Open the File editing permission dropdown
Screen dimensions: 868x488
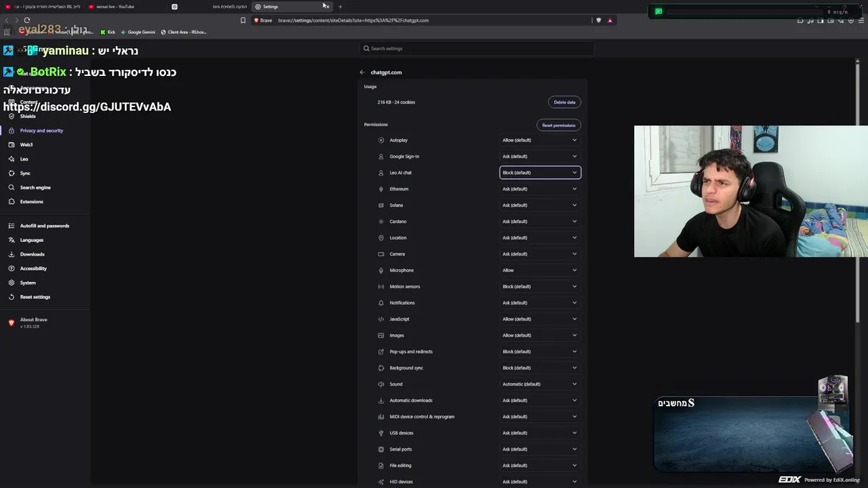click(540, 466)
